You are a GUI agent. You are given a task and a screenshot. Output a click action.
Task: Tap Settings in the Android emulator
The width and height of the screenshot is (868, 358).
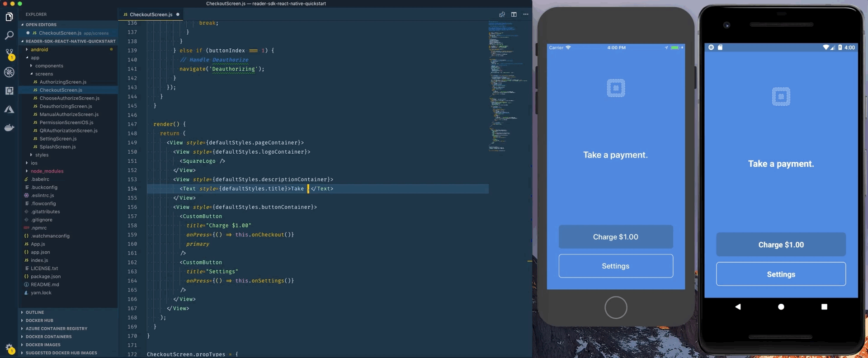click(x=781, y=274)
